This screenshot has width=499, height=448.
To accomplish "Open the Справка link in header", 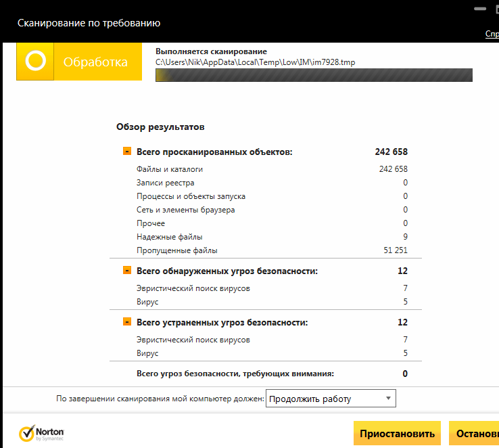I will [492, 34].
